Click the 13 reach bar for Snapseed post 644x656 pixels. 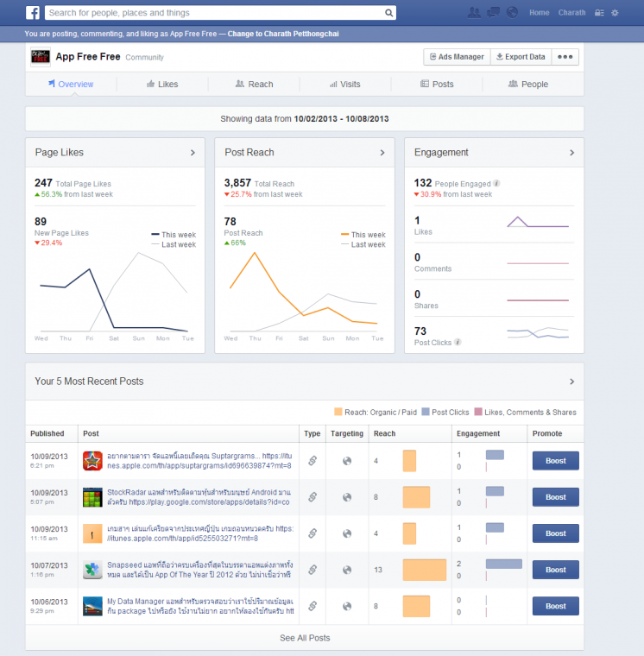(425, 570)
